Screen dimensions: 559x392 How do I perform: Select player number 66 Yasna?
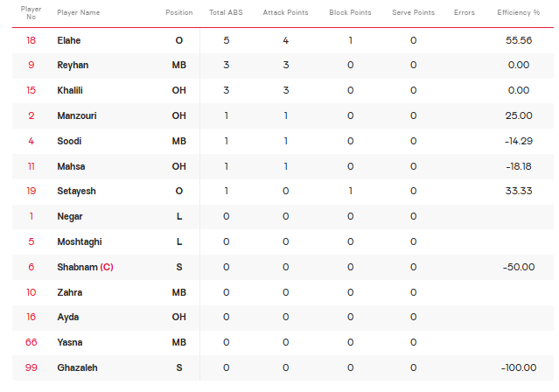(31, 342)
